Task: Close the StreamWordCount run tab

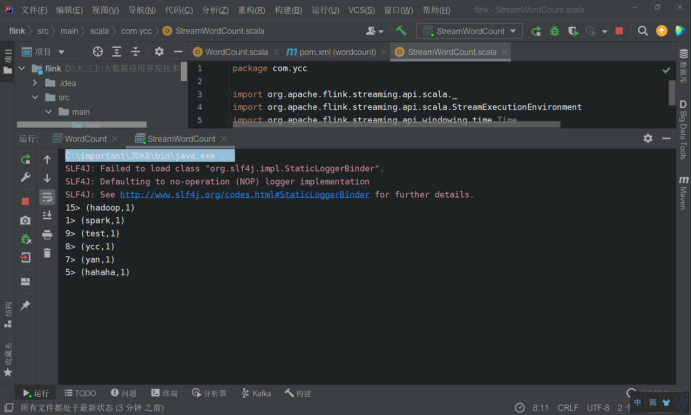Action: point(224,139)
